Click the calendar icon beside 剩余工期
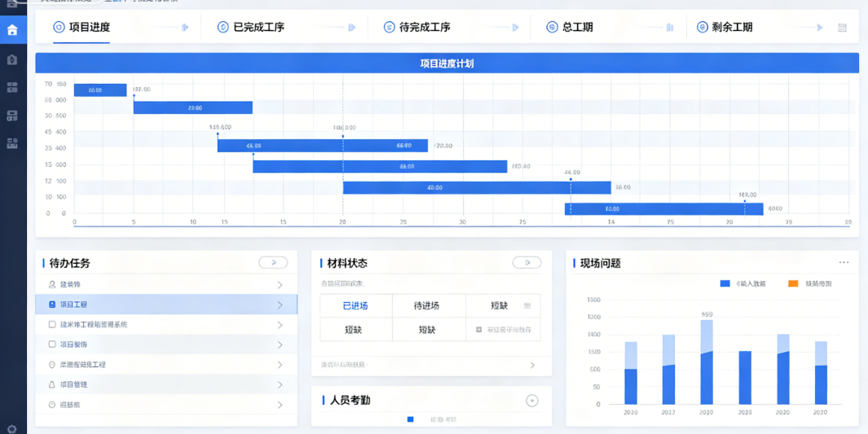Image resolution: width=868 pixels, height=434 pixels. click(843, 28)
